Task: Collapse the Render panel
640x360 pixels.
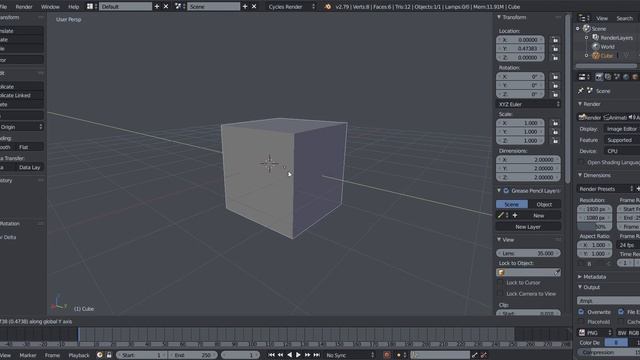Action: coord(580,104)
